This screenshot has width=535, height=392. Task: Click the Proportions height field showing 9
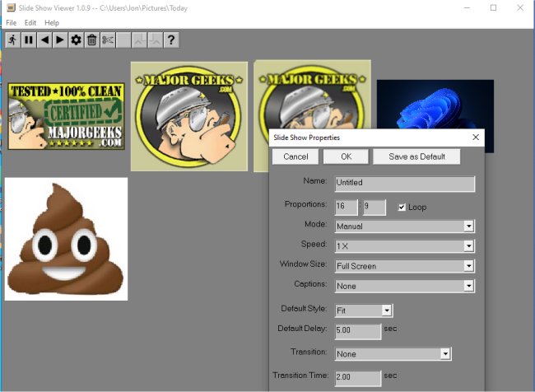tap(374, 208)
